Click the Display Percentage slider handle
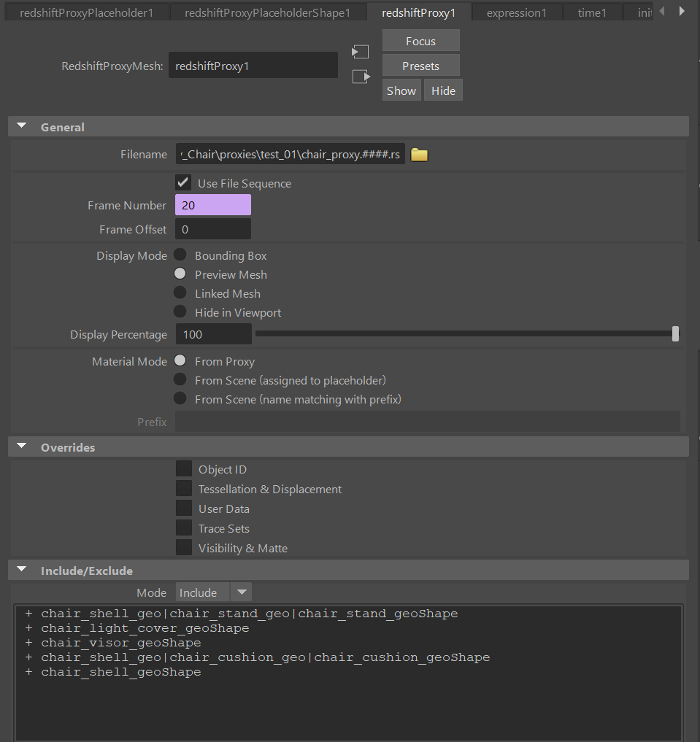 675,333
